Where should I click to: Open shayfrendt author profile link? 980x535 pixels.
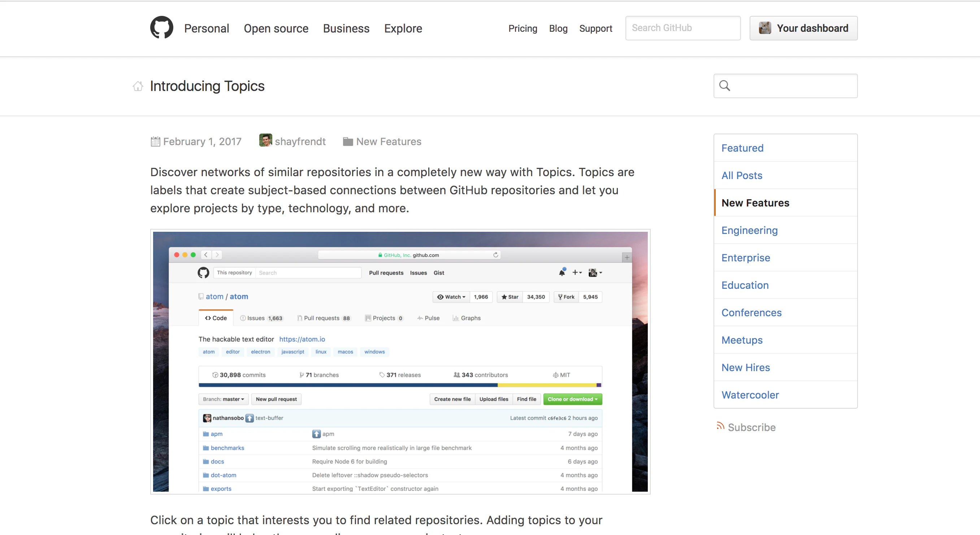pos(300,142)
